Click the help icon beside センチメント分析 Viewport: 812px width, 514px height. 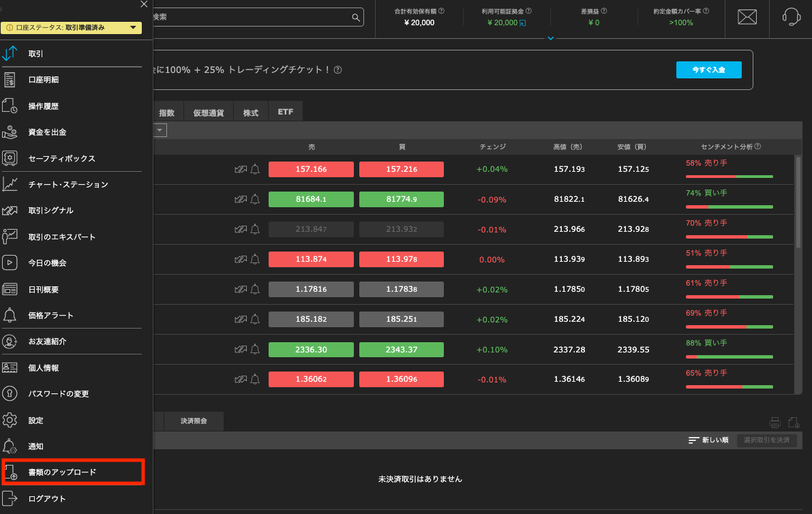tap(757, 147)
